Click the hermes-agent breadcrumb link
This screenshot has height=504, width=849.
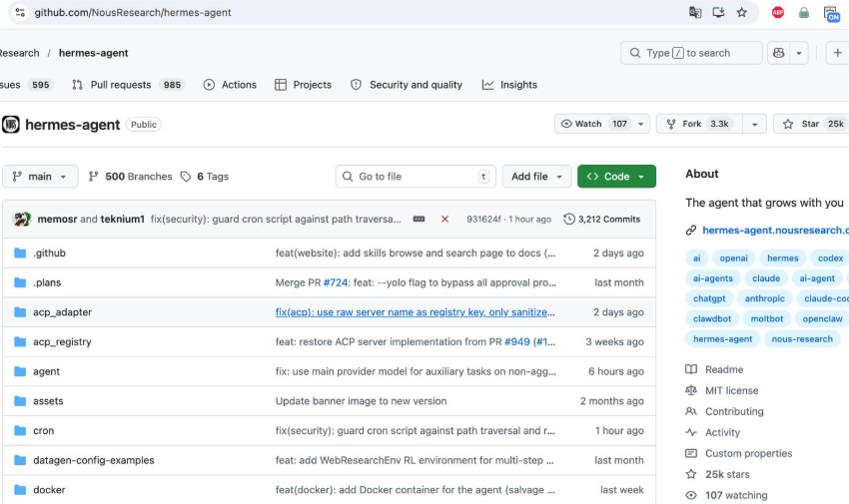[x=93, y=53]
